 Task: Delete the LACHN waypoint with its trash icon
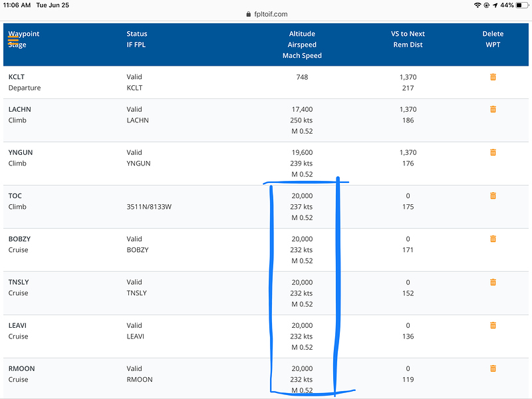click(493, 109)
